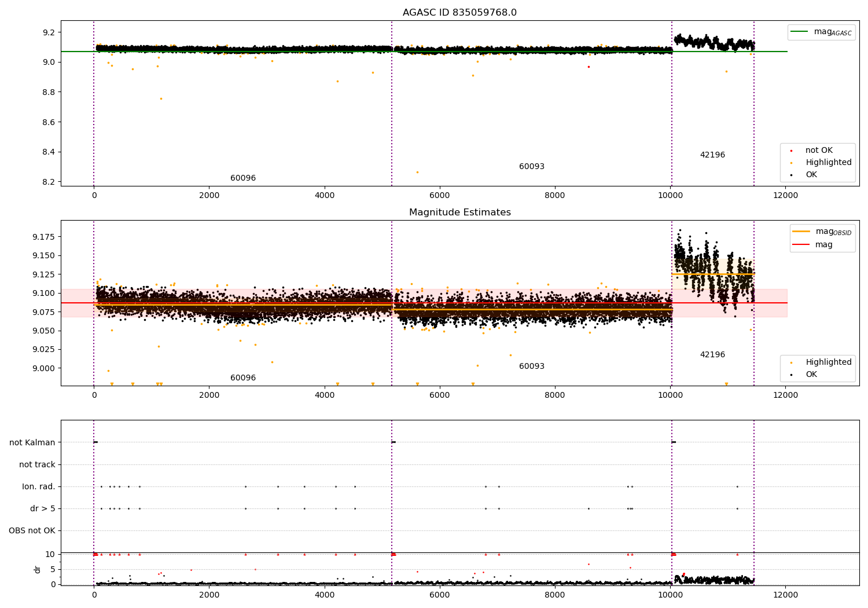Click the 42196 label in the middle plot
Image resolution: width=868 pixels, height=608 pixels.
[x=712, y=355]
